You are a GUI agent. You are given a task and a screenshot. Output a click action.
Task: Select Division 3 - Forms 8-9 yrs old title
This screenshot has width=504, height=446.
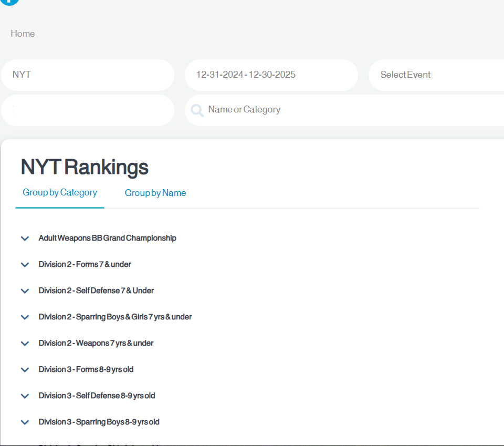coord(86,369)
